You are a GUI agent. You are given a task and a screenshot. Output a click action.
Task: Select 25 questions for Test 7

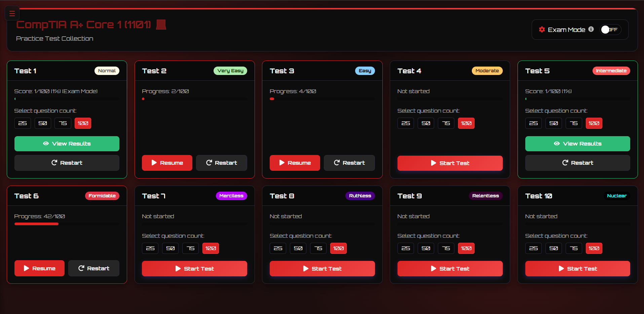[150, 248]
